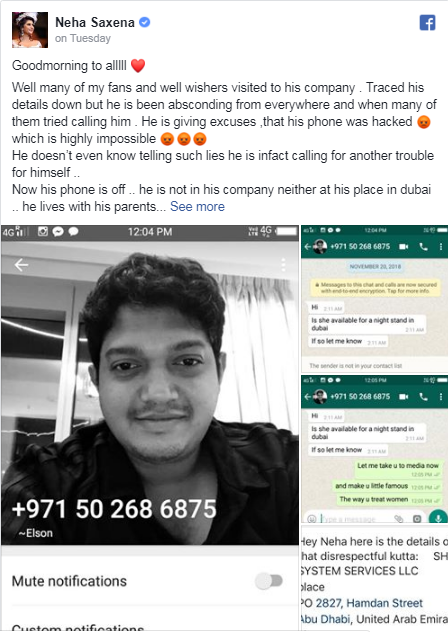Tap the microphone button in the message bar
Image resolution: width=448 pixels, height=632 pixels.
coord(438,518)
